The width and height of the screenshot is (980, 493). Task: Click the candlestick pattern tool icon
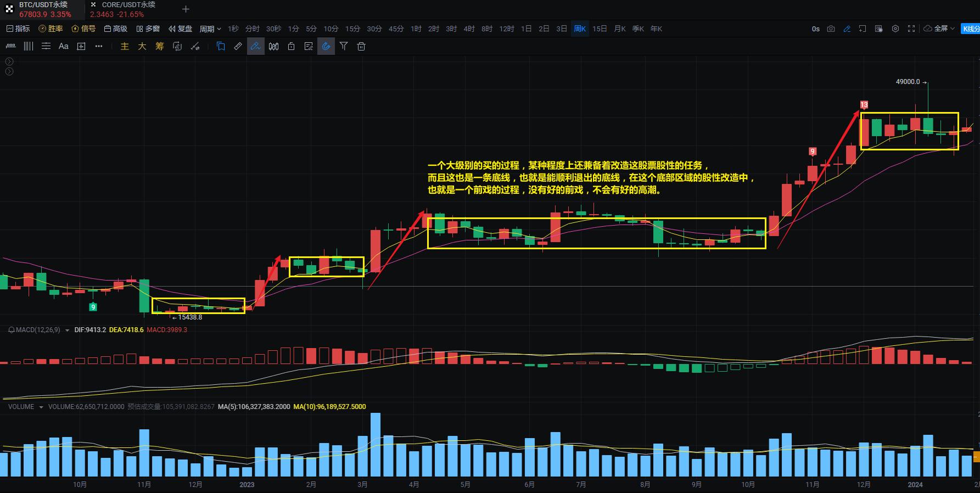[273, 46]
